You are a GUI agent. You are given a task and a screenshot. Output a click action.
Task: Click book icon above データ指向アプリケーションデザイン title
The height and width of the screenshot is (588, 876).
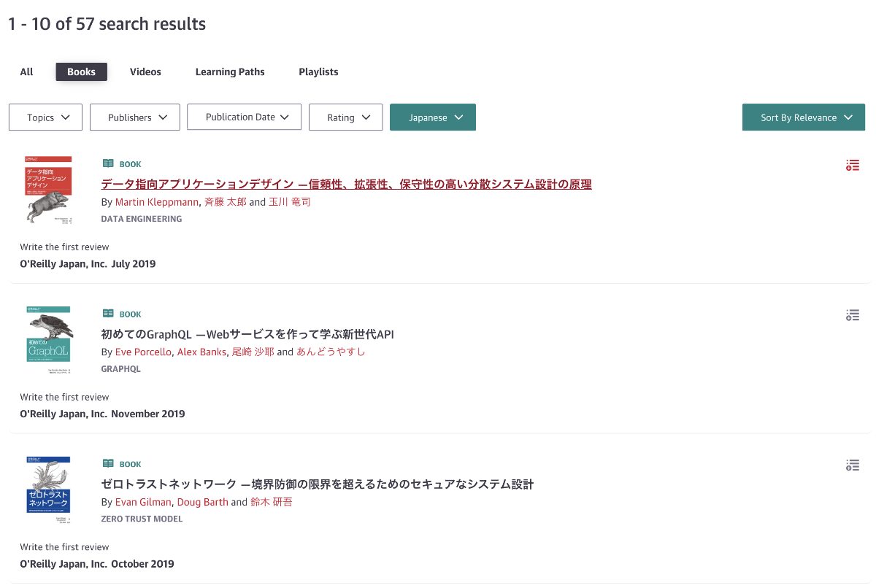(x=108, y=164)
